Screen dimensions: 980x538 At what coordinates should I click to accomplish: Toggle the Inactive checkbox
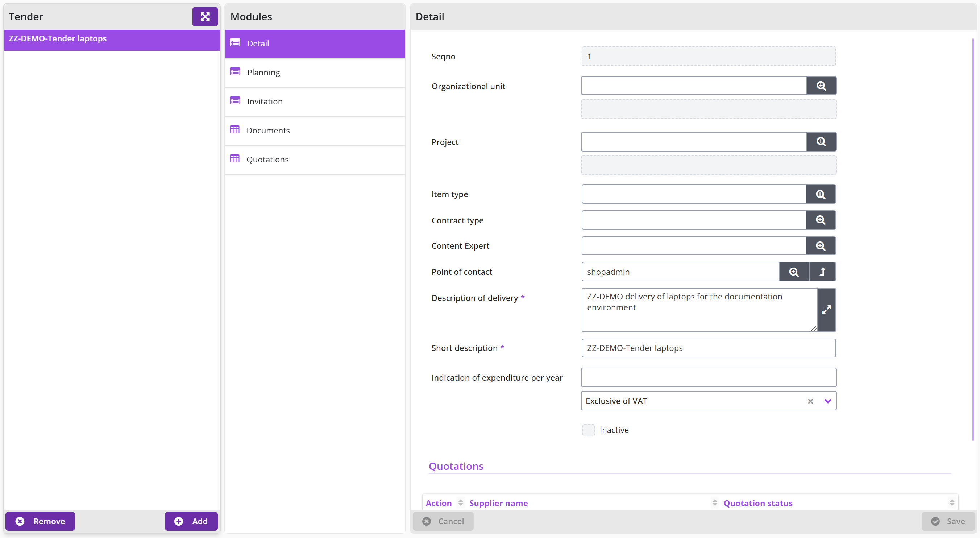[588, 430]
